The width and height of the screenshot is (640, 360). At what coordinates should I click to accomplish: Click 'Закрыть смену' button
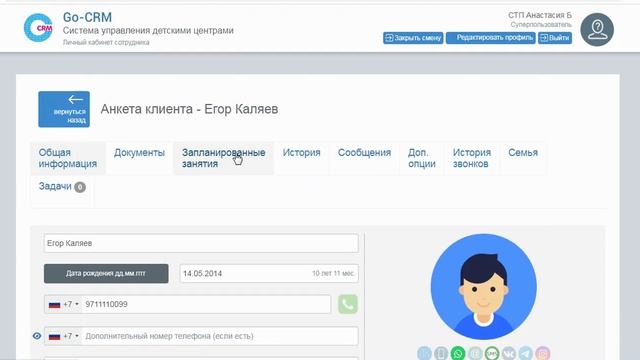(x=413, y=38)
